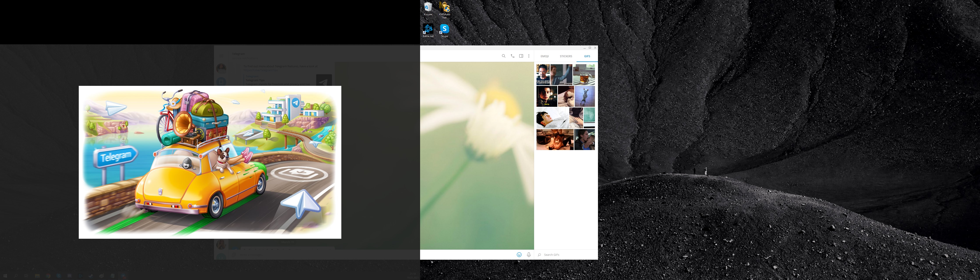This screenshot has height=280, width=980.
Task: Select the dancing chihuahua GIF thumbnail
Action: tap(585, 96)
